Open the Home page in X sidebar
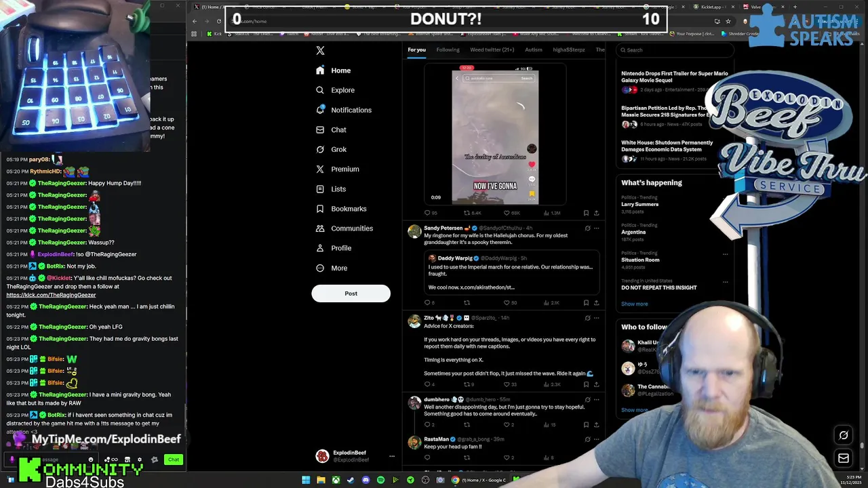 pos(333,70)
